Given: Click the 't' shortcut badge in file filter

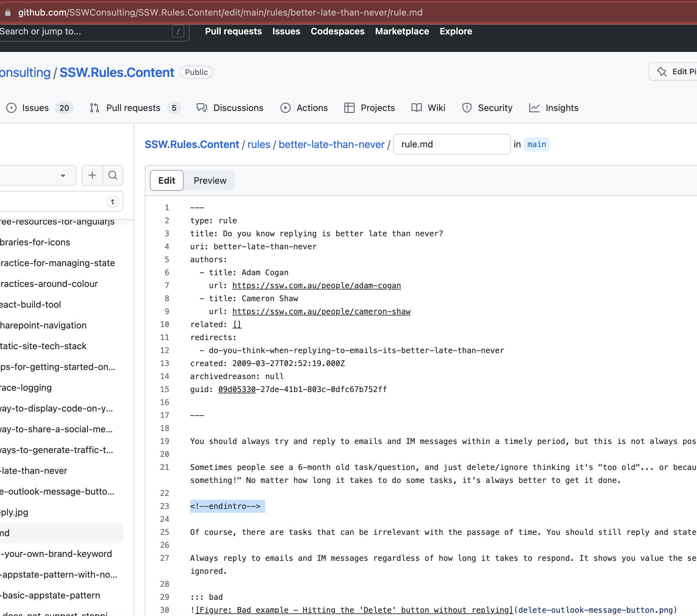Looking at the screenshot, I should point(113,202).
